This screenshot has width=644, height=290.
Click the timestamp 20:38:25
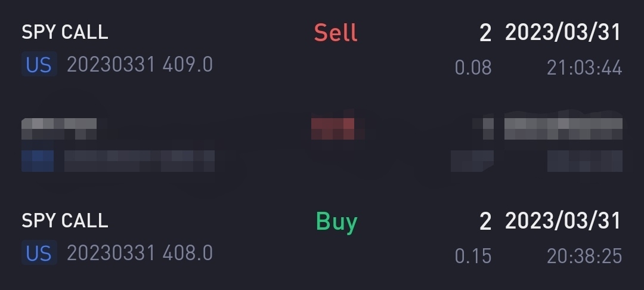pyautogui.click(x=584, y=257)
